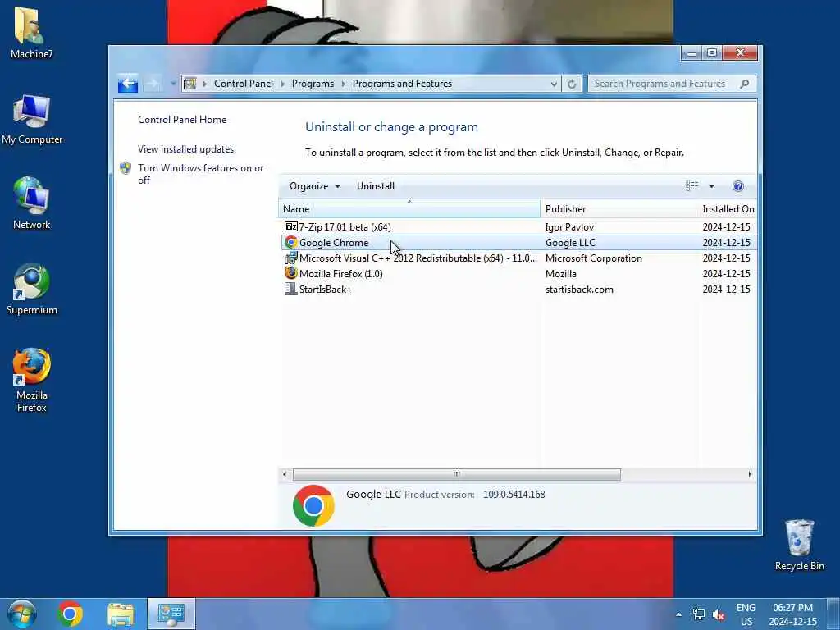Click the StartIsBack+ program icon
This screenshot has height=630, width=840.
(x=291, y=289)
